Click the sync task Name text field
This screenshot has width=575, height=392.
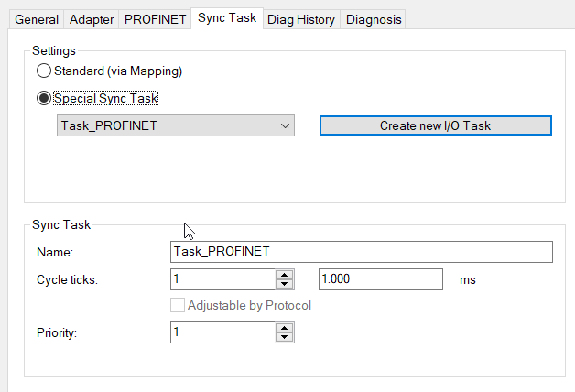point(362,252)
